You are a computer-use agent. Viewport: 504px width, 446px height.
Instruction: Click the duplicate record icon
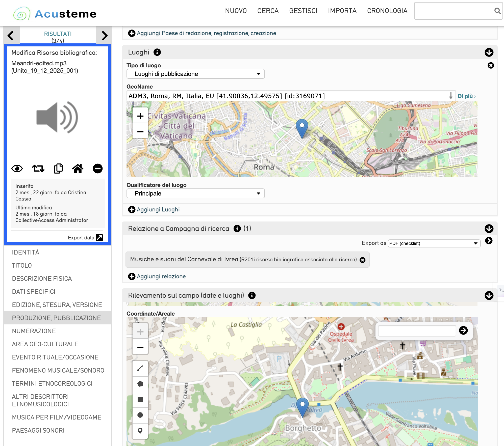(58, 169)
